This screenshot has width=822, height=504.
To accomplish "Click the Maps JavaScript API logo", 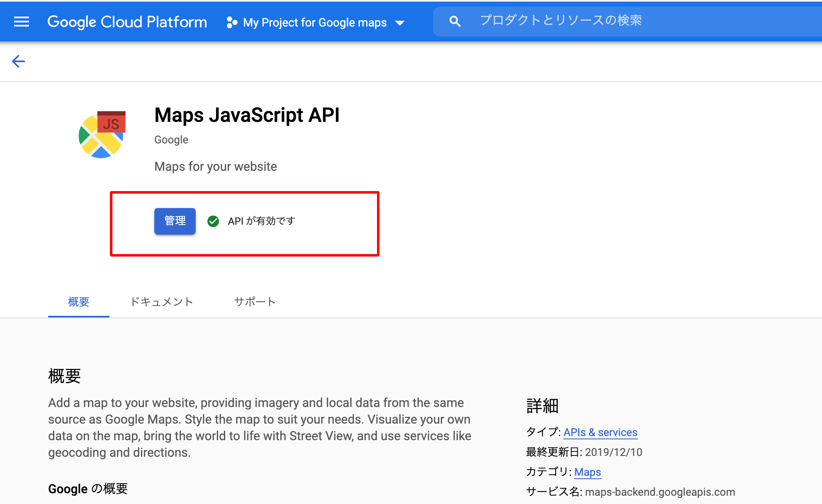I will [x=102, y=134].
